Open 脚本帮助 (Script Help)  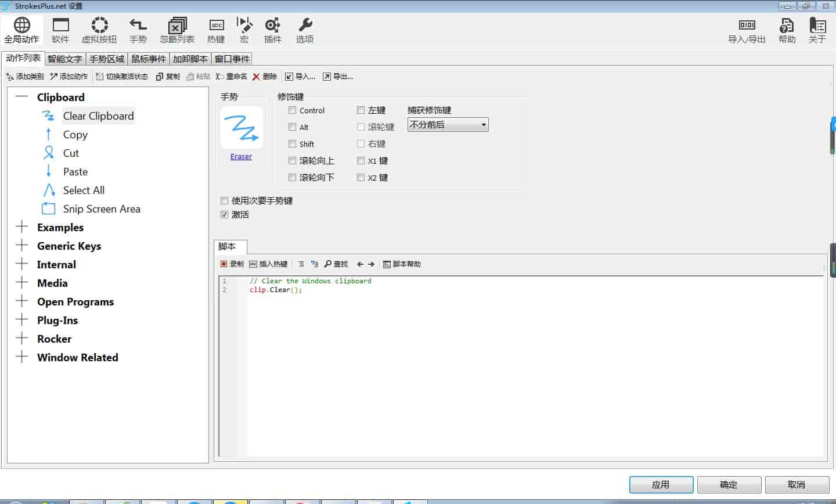[x=402, y=264]
